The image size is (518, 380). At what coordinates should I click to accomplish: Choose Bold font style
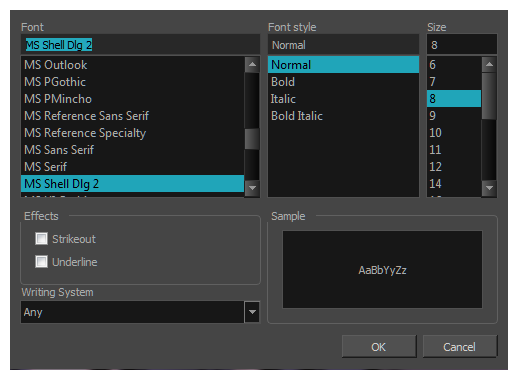(x=343, y=82)
